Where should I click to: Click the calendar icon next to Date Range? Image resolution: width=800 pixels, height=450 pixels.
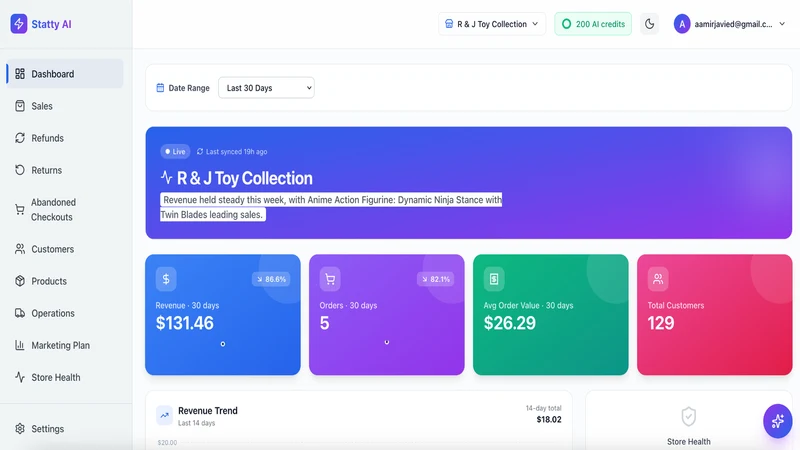coord(160,88)
